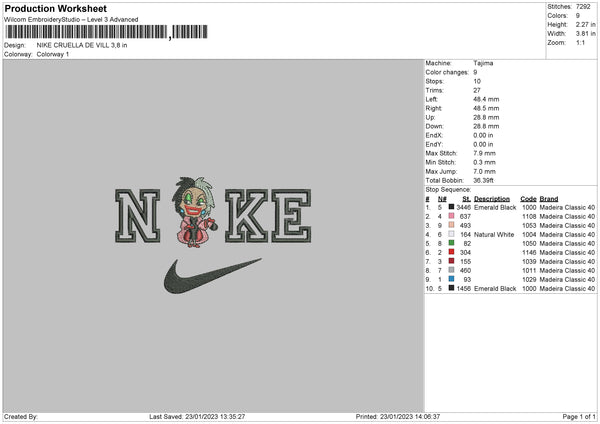Click the Stitches value '7292'
600x424 pixels.
point(583,7)
